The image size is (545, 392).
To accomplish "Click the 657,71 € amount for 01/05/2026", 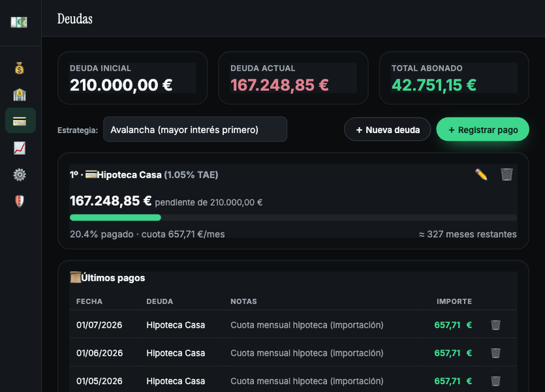I will 453,381.
